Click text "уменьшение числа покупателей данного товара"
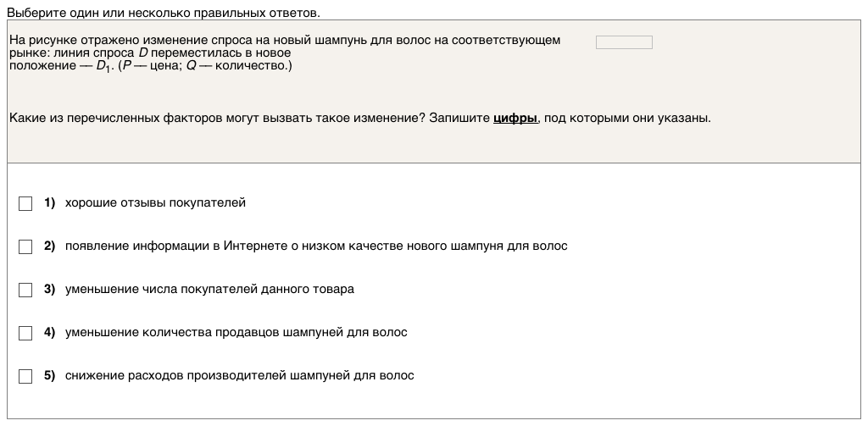Image resolution: width=868 pixels, height=426 pixels. pyautogui.click(x=209, y=290)
